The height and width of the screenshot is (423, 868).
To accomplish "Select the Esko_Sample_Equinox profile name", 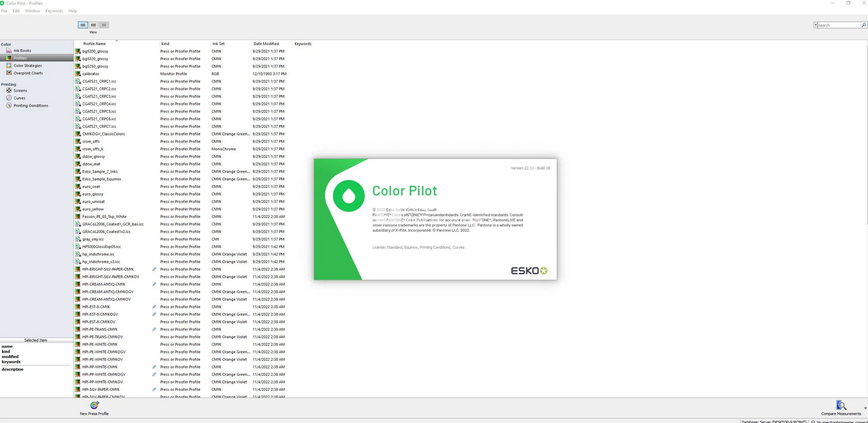I will (102, 179).
